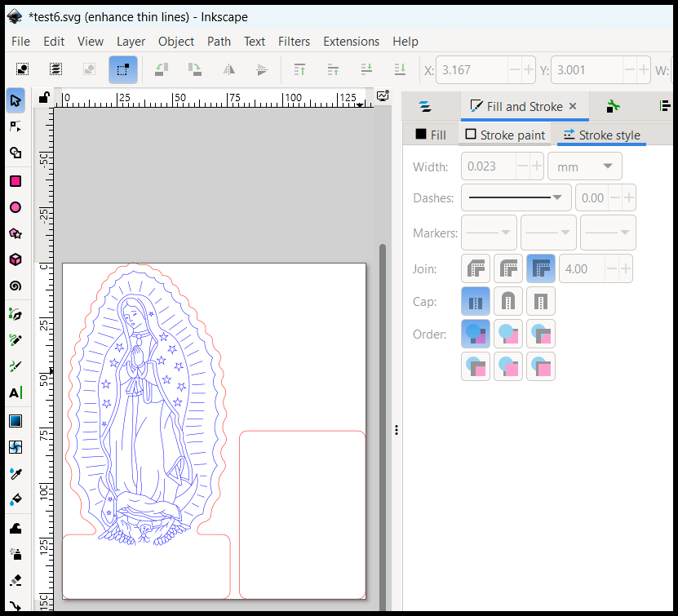The width and height of the screenshot is (678, 616).
Task: Pick the Dropper color picker tool
Action: (x=15, y=474)
